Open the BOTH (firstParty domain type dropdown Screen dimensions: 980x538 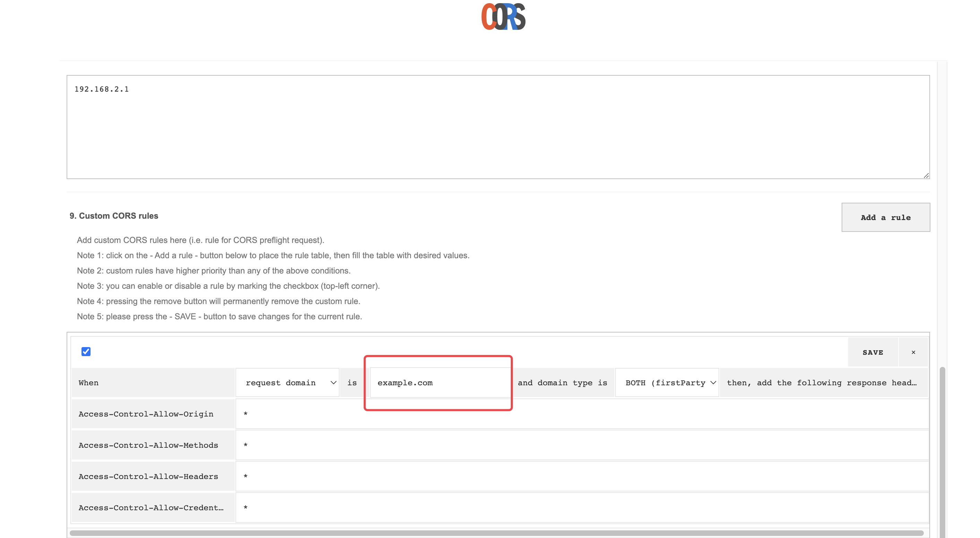click(x=667, y=383)
